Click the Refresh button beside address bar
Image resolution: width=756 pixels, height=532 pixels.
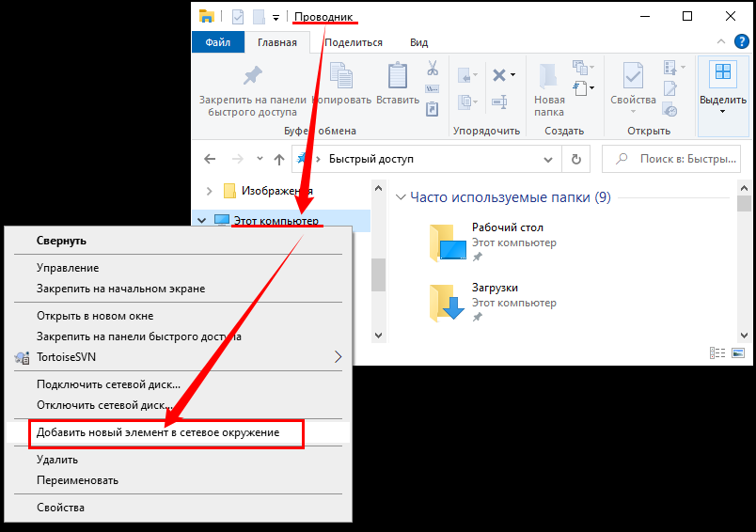(576, 159)
